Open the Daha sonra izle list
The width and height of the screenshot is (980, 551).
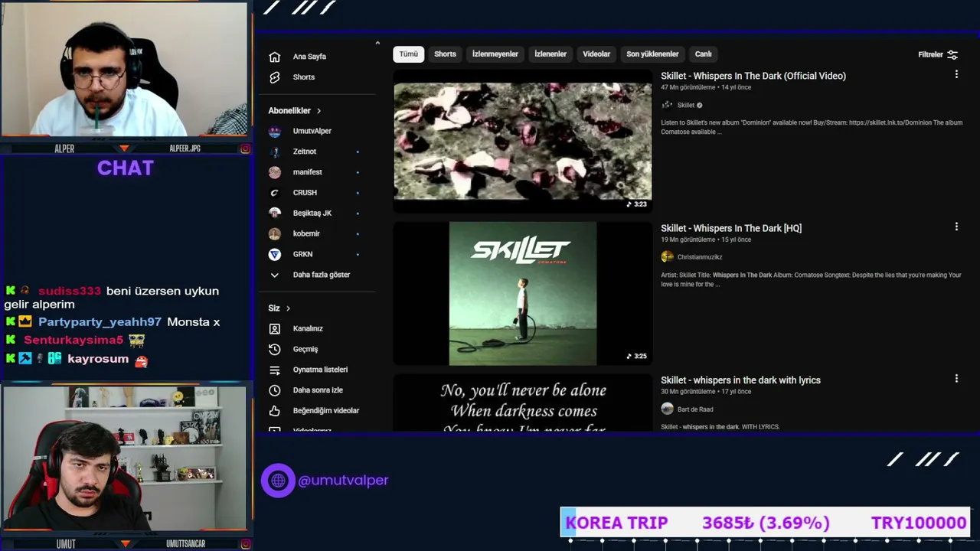318,390
